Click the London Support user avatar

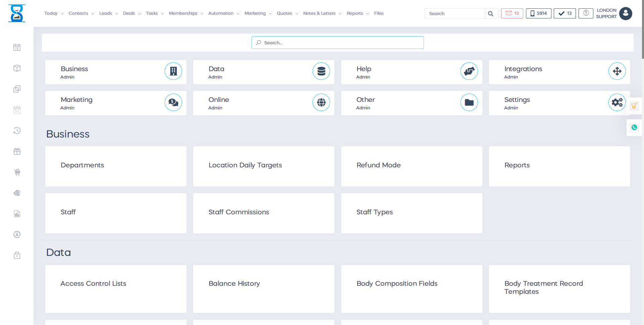(x=626, y=13)
